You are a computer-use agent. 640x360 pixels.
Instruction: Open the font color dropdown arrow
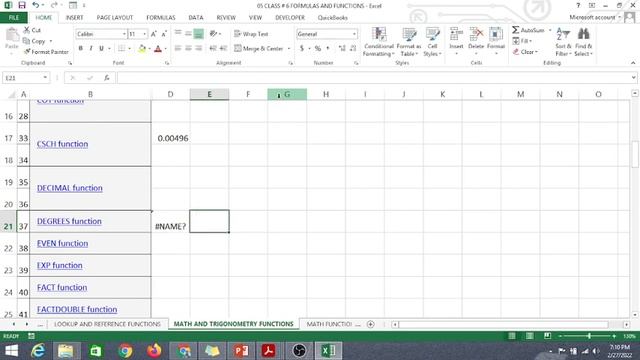pyautogui.click(x=165, y=49)
